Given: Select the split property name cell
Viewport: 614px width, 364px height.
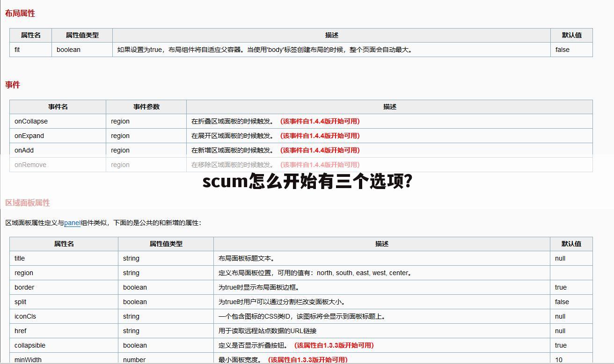Looking at the screenshot, I should 64,302.
